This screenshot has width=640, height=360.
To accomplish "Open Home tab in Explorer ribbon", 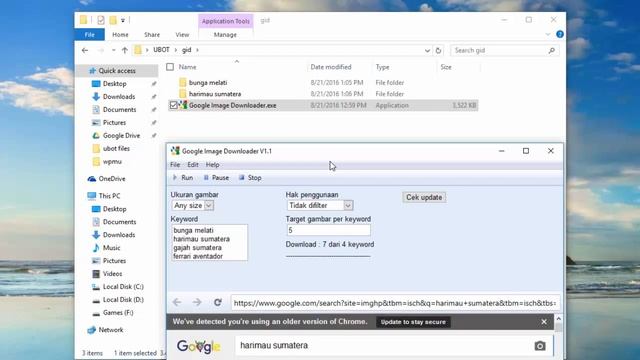I will pyautogui.click(x=120, y=35).
